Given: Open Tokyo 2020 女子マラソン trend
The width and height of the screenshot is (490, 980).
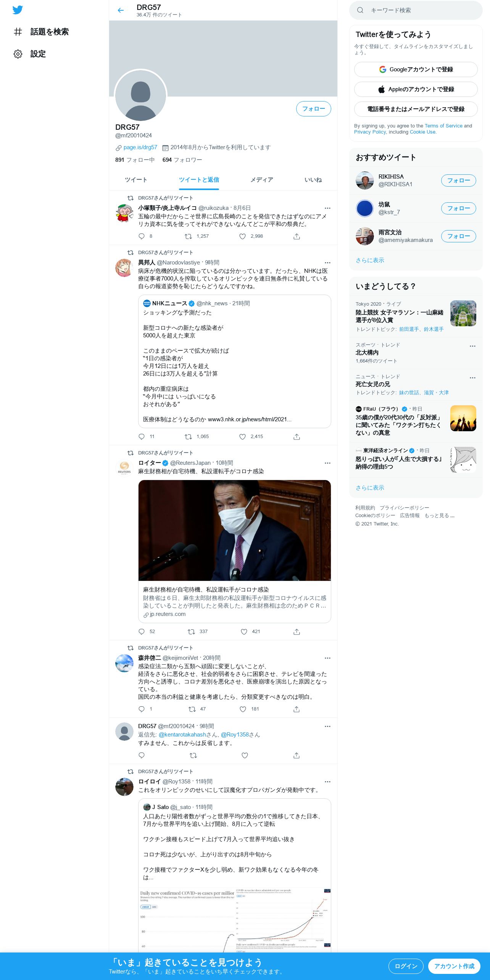Looking at the screenshot, I should 416,316.
